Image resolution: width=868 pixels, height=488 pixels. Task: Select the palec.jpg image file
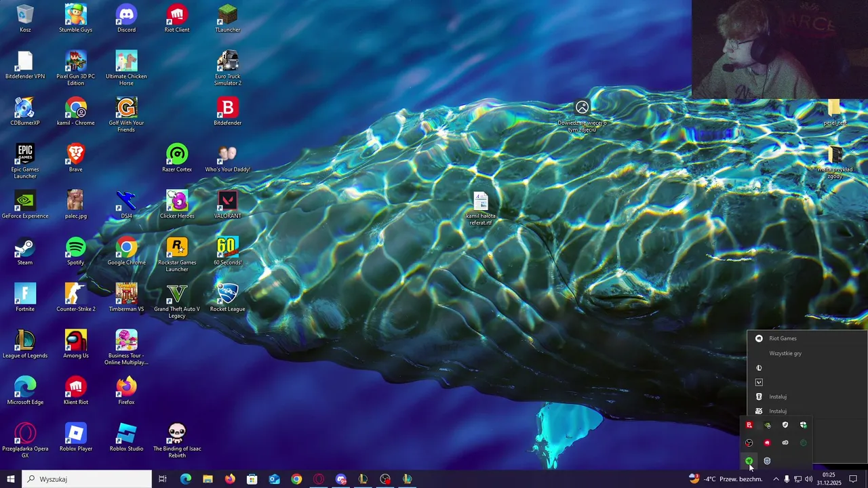75,205
